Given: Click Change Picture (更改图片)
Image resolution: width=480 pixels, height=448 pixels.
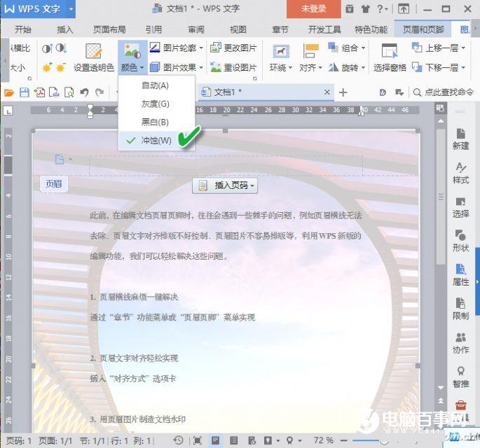Looking at the screenshot, I should coord(233,48).
